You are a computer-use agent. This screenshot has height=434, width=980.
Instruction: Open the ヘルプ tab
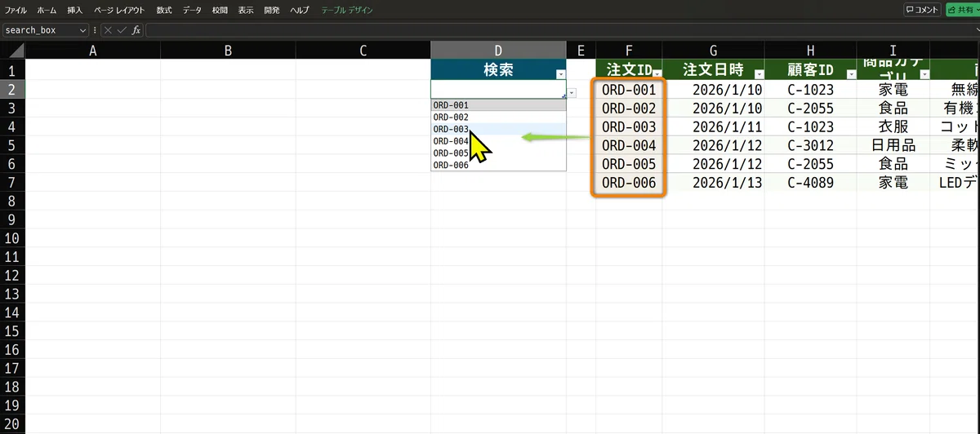click(300, 10)
